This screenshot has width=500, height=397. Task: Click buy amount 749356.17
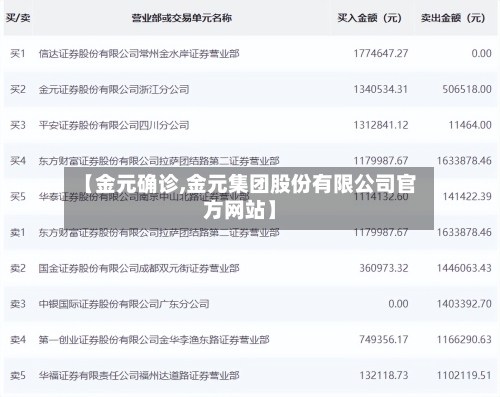tap(384, 340)
